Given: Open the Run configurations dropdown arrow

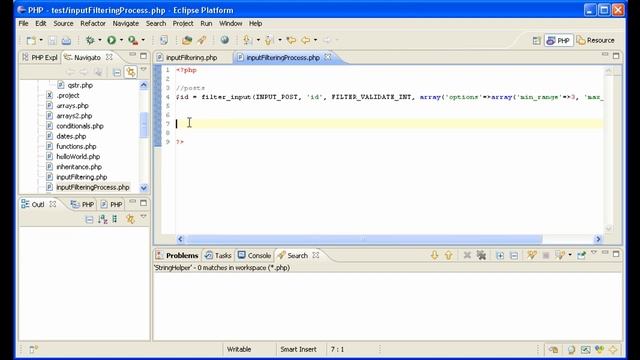Looking at the screenshot, I should coord(121,40).
